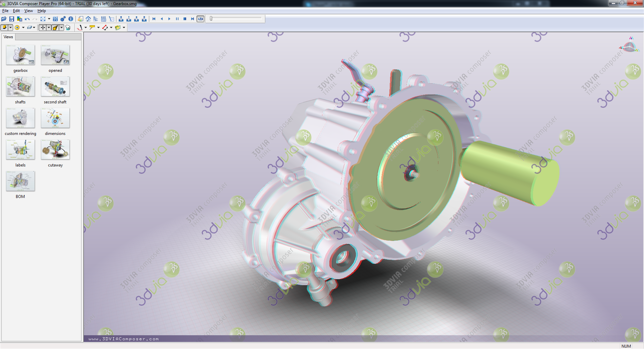Select the red measurement dimension tool
Screen dimensions: 644x349
pyautogui.click(x=105, y=28)
